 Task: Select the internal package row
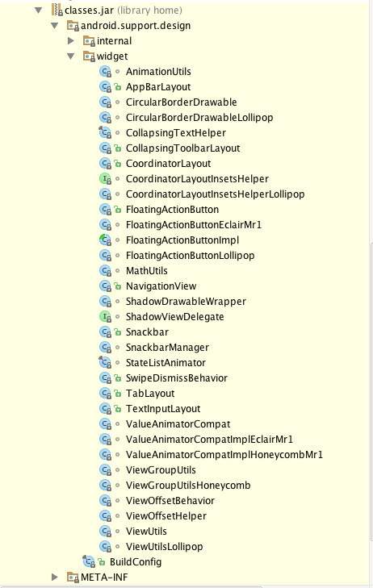tap(114, 41)
